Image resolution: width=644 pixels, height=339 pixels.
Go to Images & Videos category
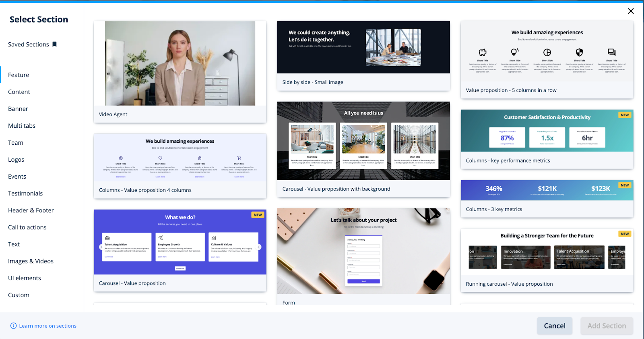point(31,261)
